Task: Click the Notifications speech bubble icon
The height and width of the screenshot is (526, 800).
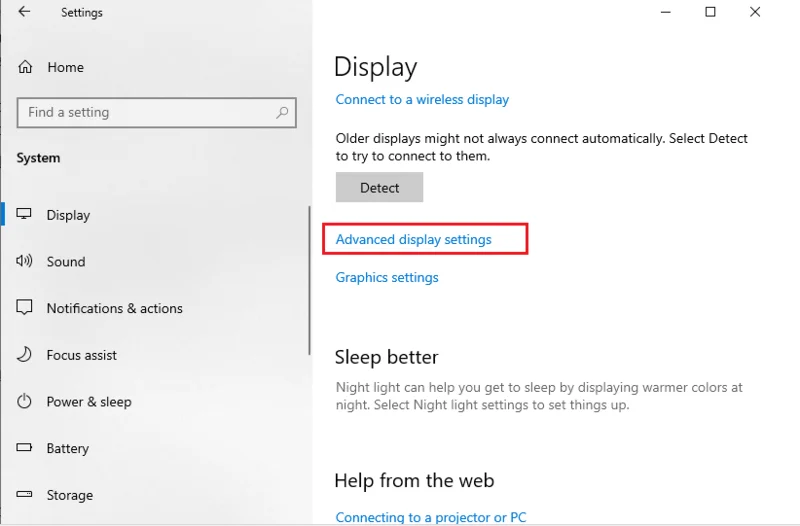Action: point(24,308)
